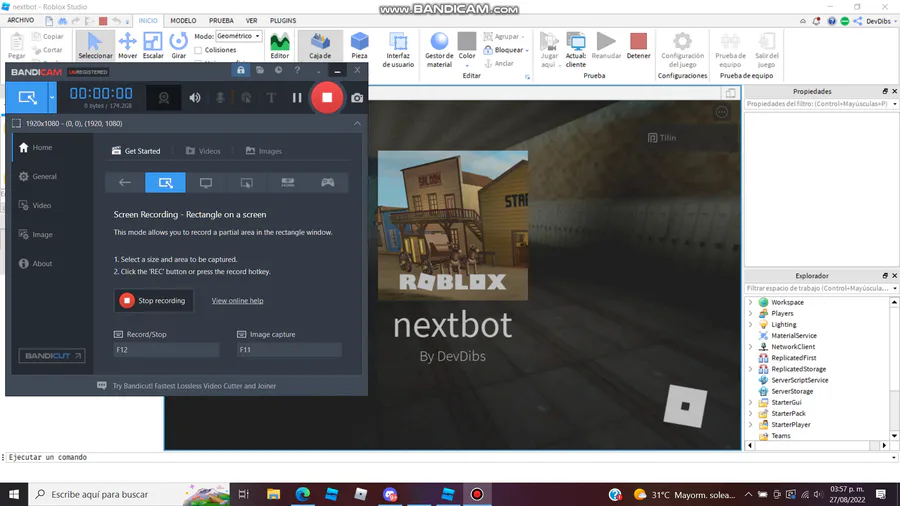Open Interfaz de usuario tool
The height and width of the screenshot is (506, 900).
tap(398, 50)
